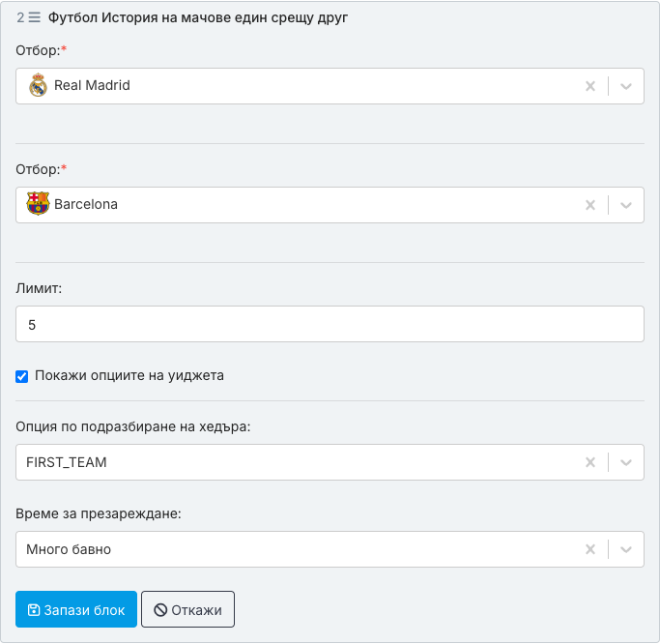Focus the Лимит input field
Viewport: 660px width, 644px height.
click(330, 324)
